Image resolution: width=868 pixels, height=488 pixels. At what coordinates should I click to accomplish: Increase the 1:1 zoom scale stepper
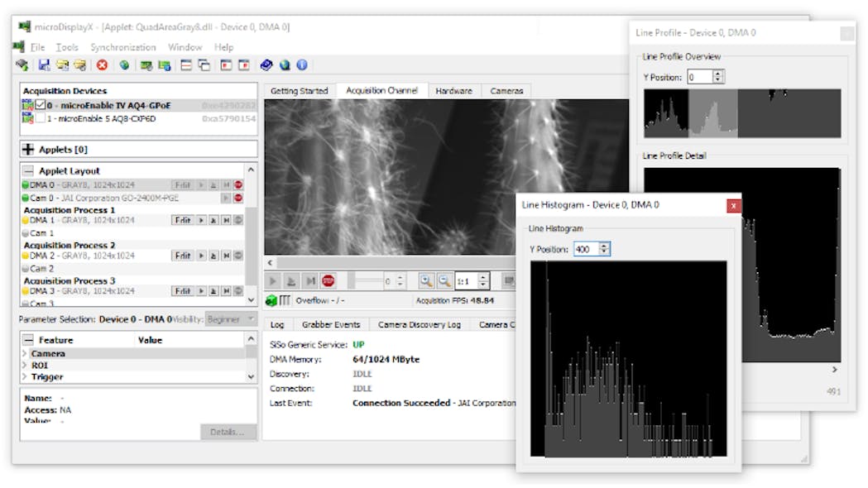pos(484,275)
